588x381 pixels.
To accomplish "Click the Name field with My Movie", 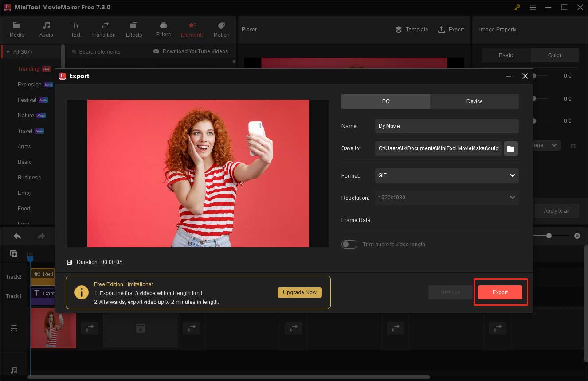I will [447, 126].
